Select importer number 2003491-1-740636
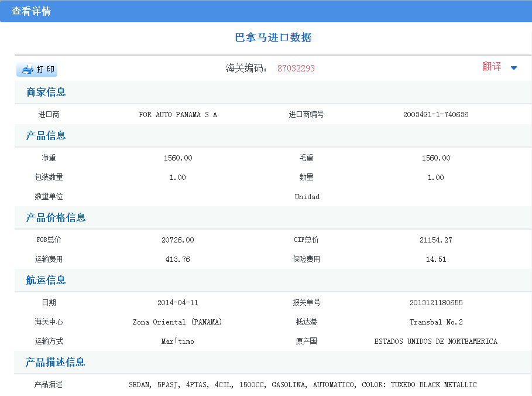This screenshot has height=396, width=532. pyautogui.click(x=435, y=115)
